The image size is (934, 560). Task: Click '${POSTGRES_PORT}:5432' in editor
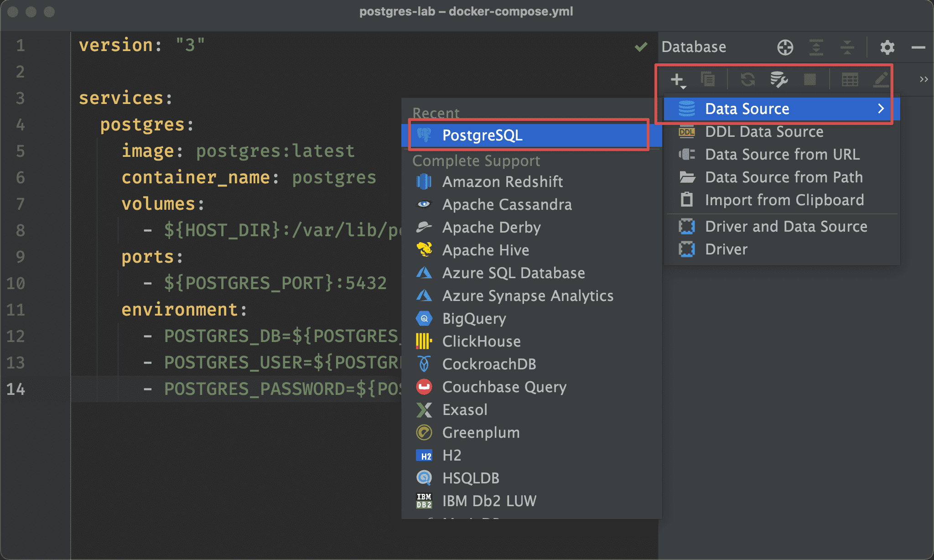[275, 283]
